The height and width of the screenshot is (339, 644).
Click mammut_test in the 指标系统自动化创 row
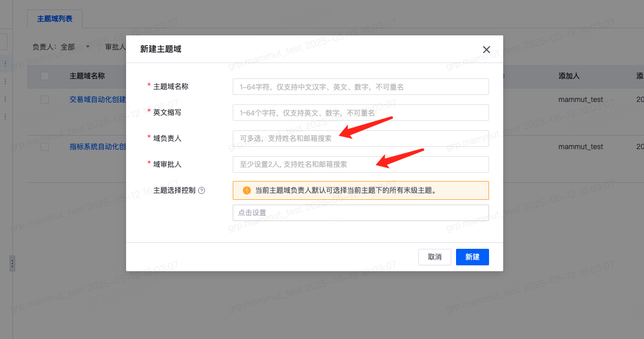(581, 147)
